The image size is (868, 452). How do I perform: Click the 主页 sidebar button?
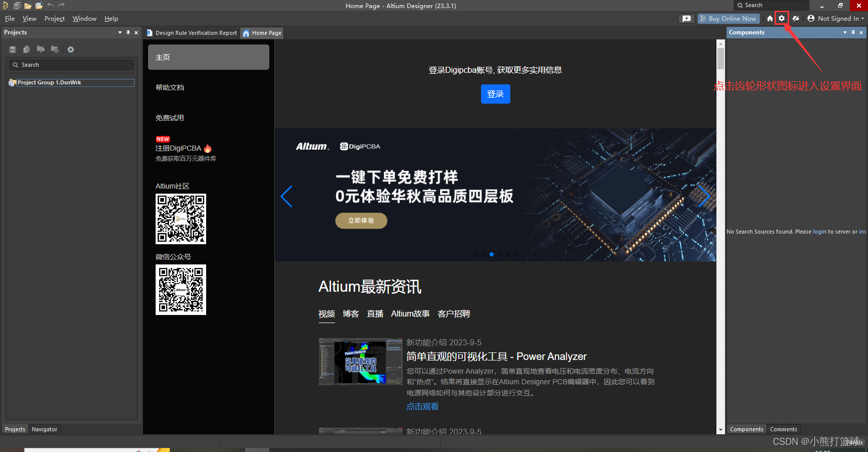tap(209, 57)
